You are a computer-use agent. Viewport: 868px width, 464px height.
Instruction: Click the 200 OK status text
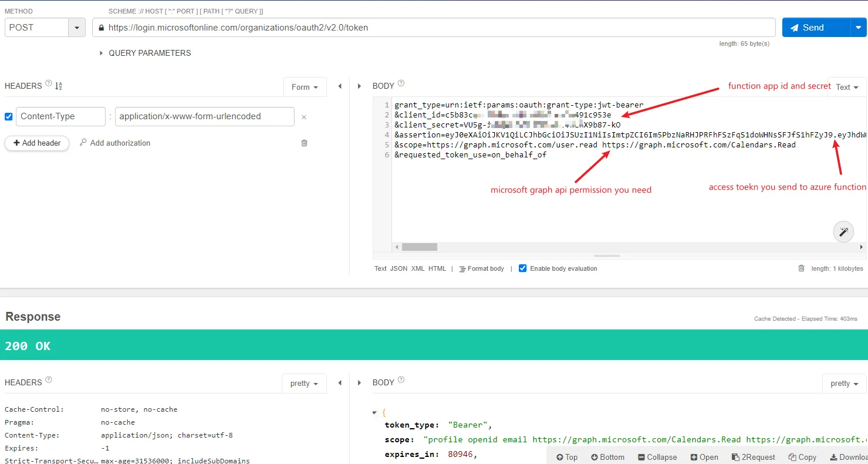coord(28,346)
